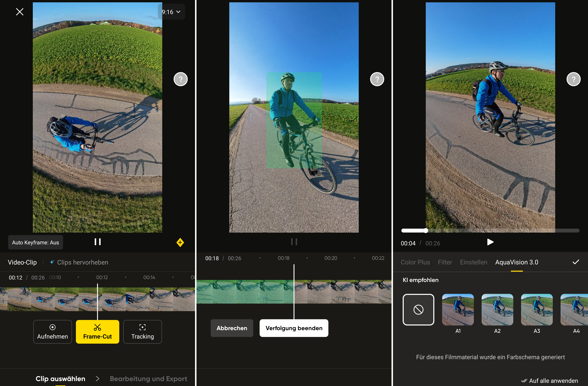Click the help icon in the right panel
The image size is (588, 386).
coord(573,79)
